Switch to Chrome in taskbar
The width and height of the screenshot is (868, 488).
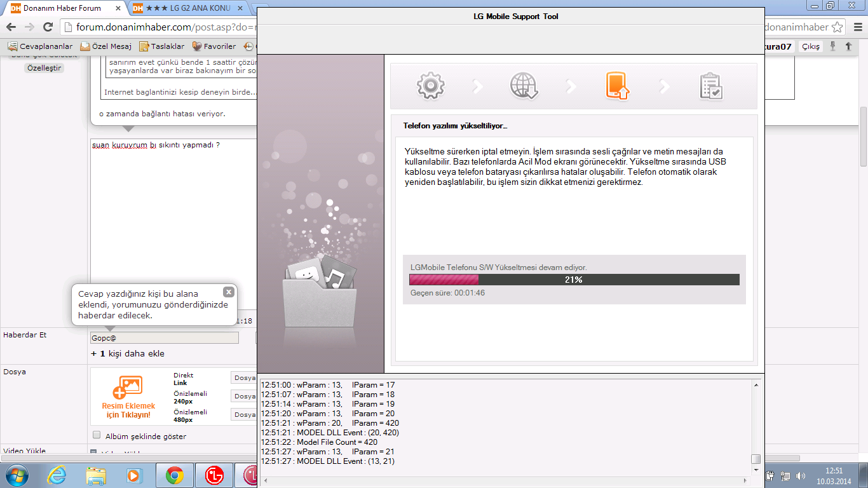point(175,475)
